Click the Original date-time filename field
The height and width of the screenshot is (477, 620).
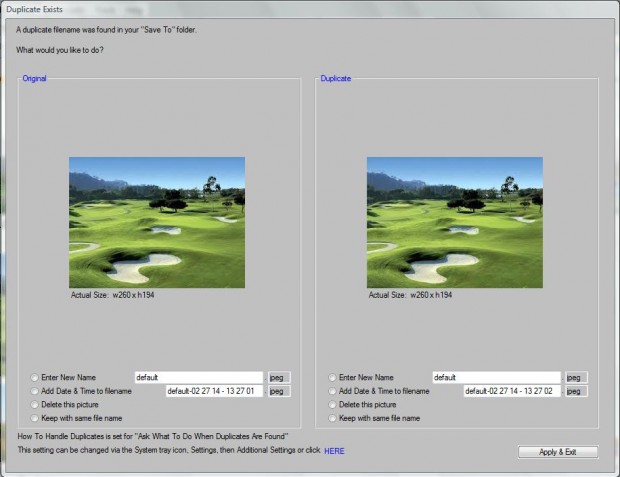pyautogui.click(x=214, y=391)
